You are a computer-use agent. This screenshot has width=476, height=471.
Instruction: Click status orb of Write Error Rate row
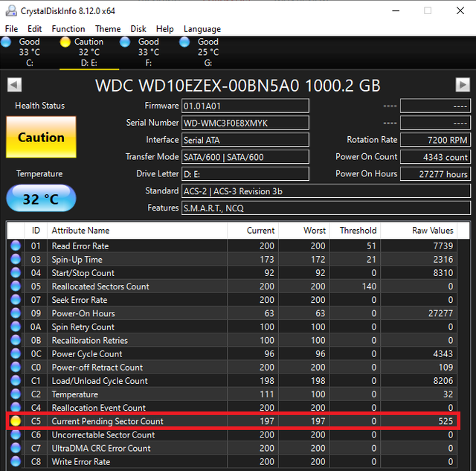click(16, 461)
